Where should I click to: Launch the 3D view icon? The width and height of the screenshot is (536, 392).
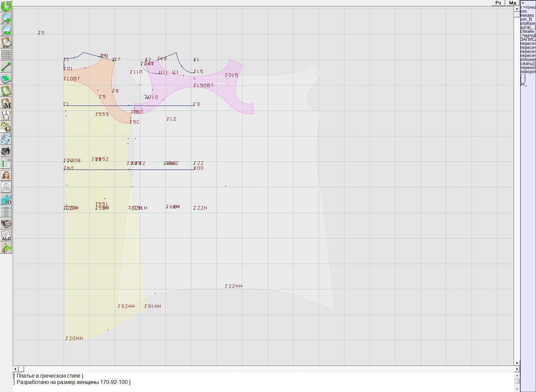point(6,199)
